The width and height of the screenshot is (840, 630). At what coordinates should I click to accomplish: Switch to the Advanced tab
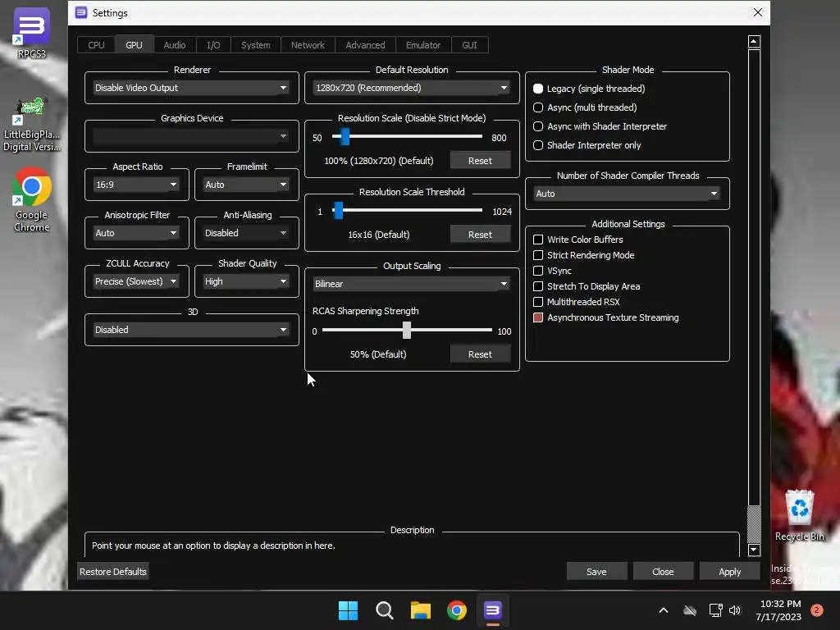(365, 45)
